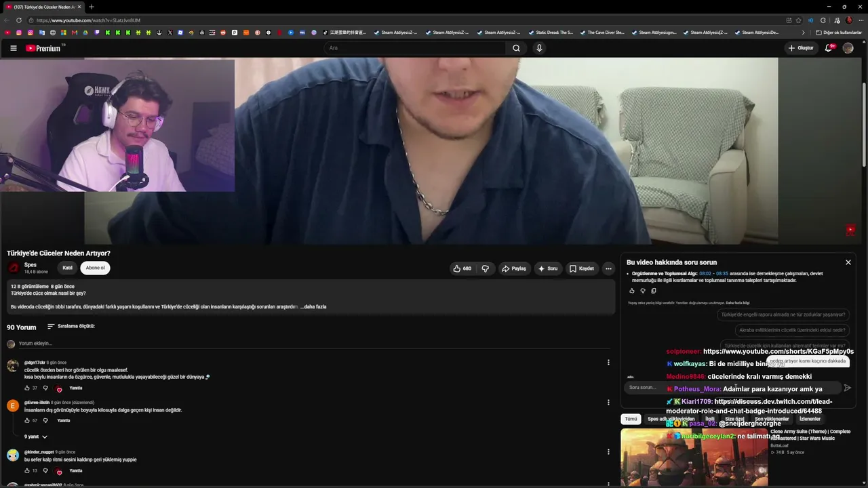Image resolution: width=868 pixels, height=488 pixels.
Task: Click the Katıl join button
Action: (68, 268)
